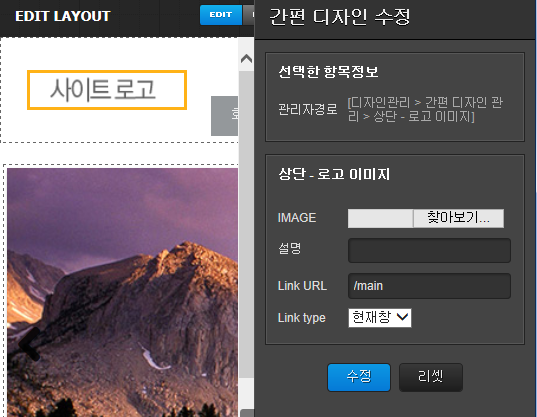Image resolution: width=537 pixels, height=417 pixels.
Task: Click the 찾아보기... browse button
Action: (458, 218)
